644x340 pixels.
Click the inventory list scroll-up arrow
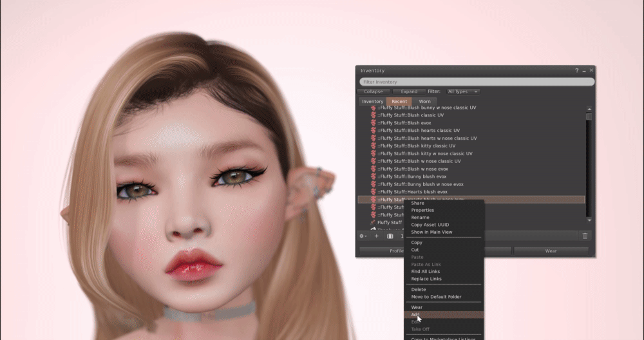589,109
